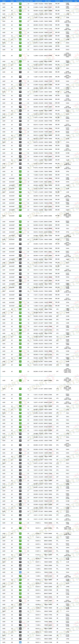The height and width of the screenshot is (644, 79).
Task: Click the petrol icon in the A4 AVANT 245kW/333KM row
Action: pyautogui.click(x=20, y=216)
